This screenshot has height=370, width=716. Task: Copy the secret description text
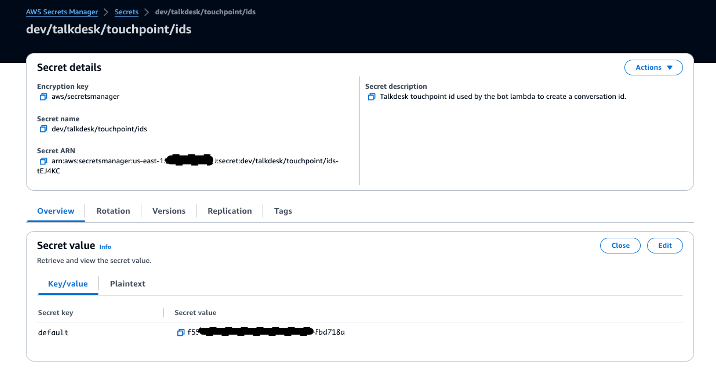(372, 97)
